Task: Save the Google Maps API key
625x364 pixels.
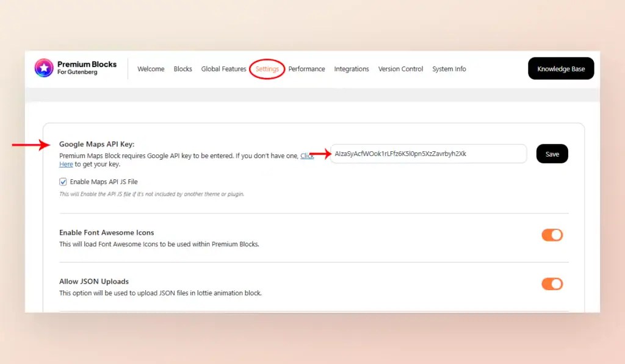Action: [x=551, y=154]
